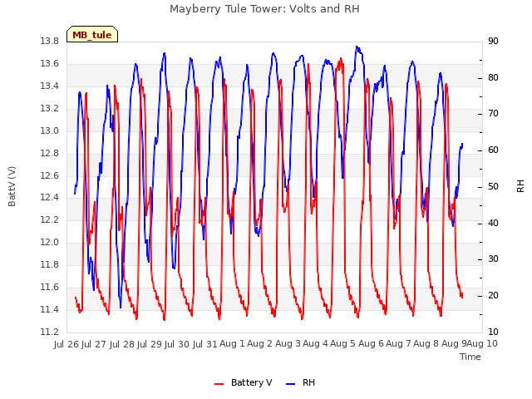The image size is (532, 399).
Task: Click the 90 RH tick label
Action: 493,42
